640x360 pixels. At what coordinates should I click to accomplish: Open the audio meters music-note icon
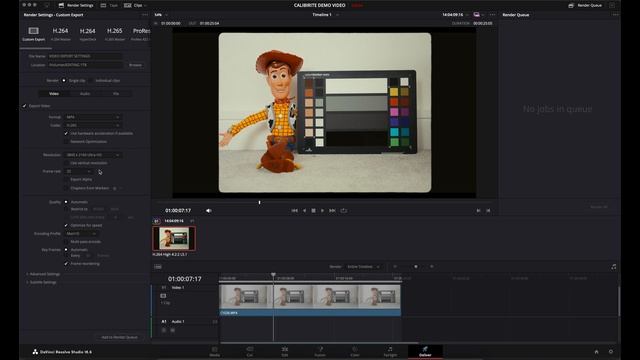click(613, 267)
